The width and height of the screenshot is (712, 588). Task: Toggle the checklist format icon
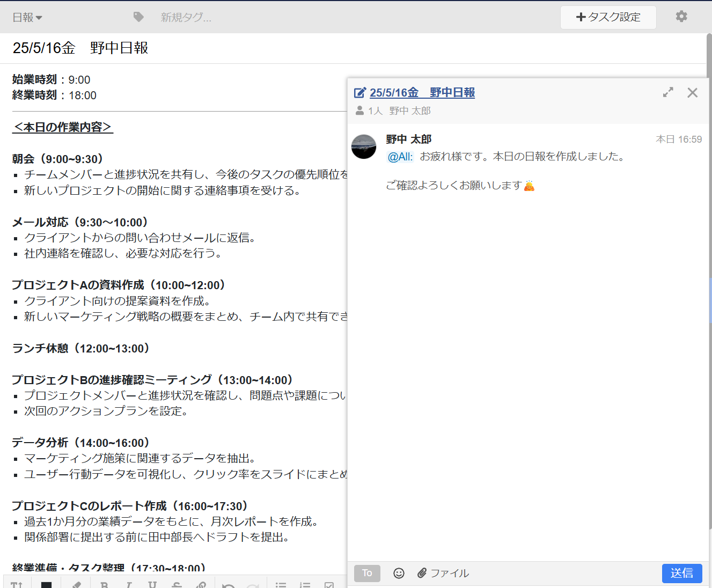coord(329,585)
